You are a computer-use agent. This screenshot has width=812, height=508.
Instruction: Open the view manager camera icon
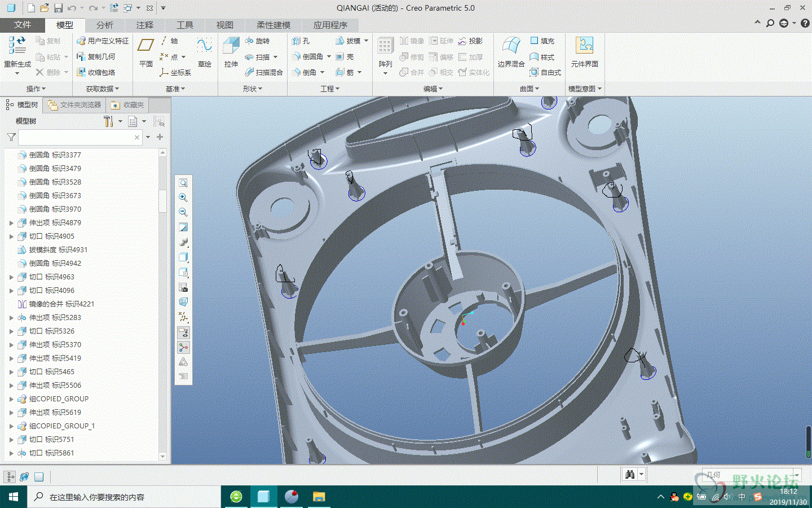tap(183, 288)
